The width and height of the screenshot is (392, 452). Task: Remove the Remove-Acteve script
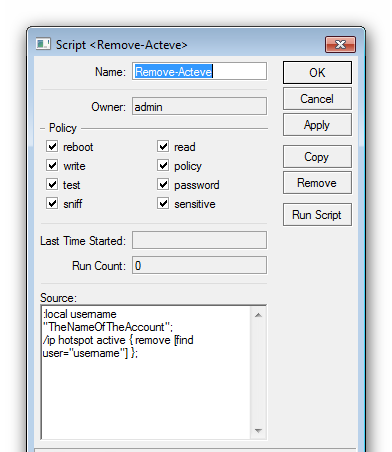(317, 183)
